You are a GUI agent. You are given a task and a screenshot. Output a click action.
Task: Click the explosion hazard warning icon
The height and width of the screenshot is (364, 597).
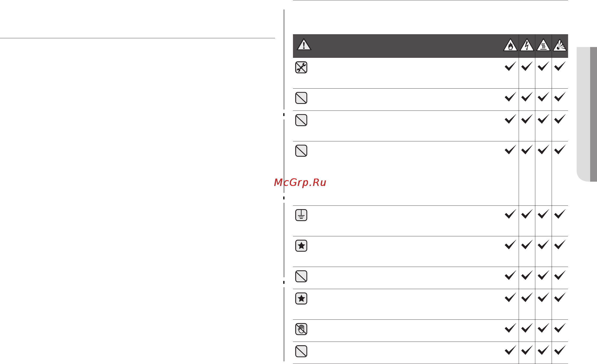point(560,45)
